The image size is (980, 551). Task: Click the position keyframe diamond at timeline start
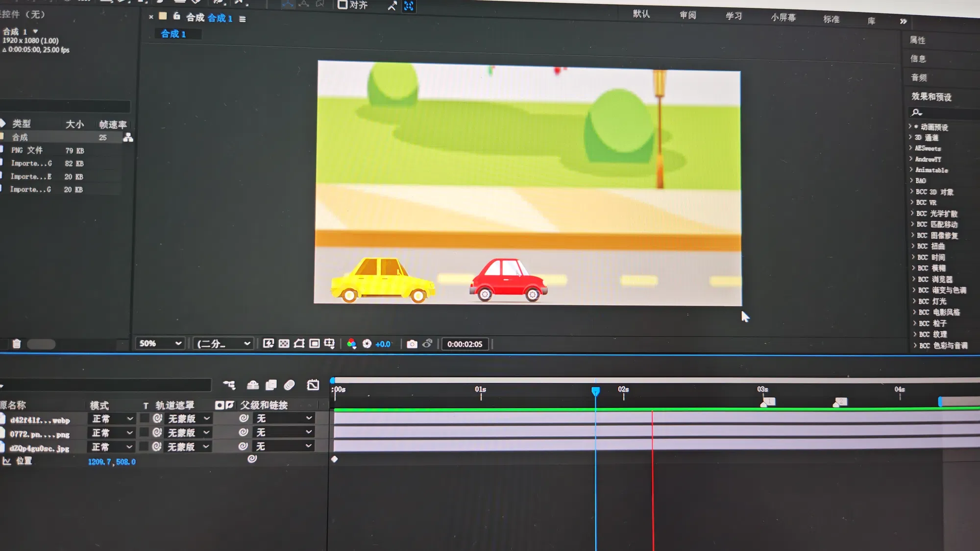(334, 459)
